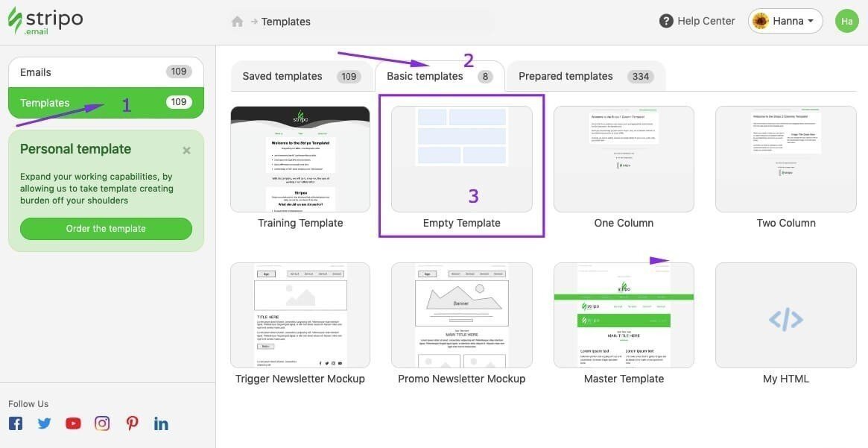Open the Help Center
This screenshot has width=868, height=448.
tap(697, 21)
